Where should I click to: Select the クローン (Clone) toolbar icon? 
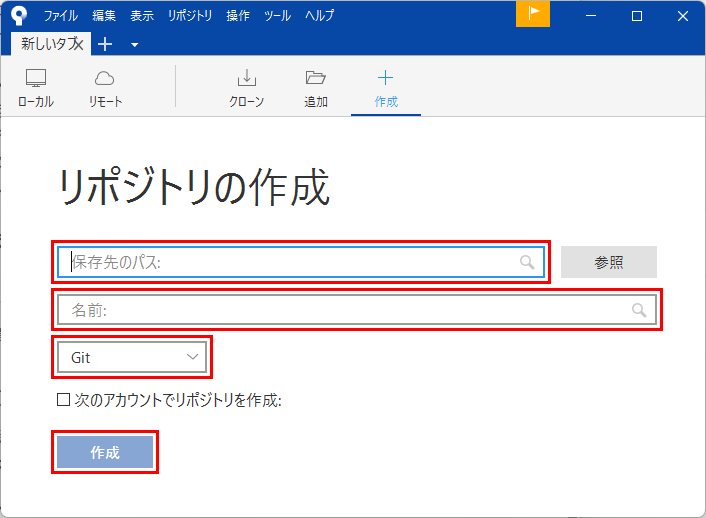[246, 88]
